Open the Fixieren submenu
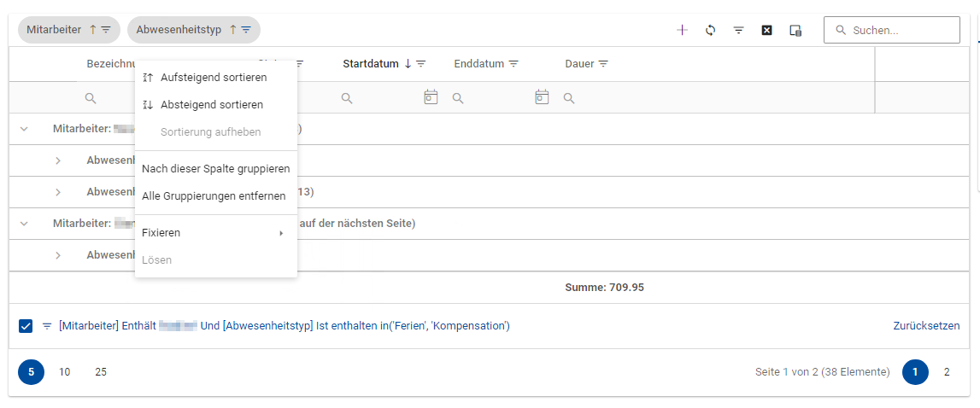 click(x=215, y=232)
